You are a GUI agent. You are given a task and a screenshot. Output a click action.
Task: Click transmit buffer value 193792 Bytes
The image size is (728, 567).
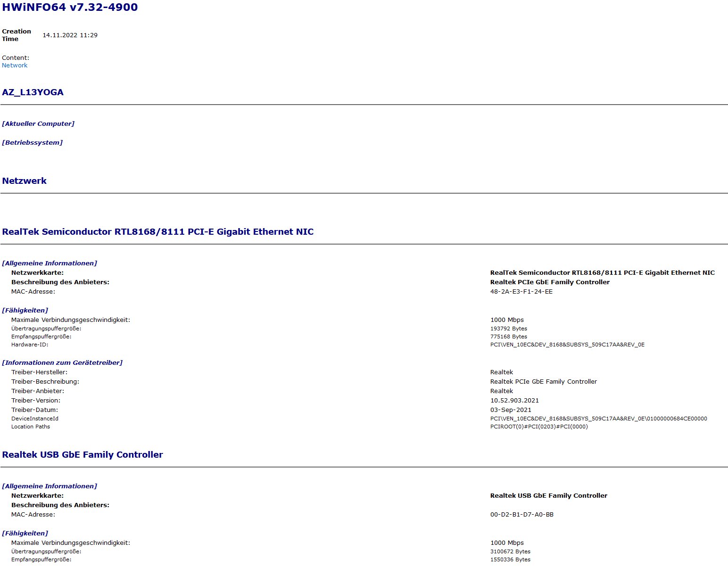coord(509,329)
